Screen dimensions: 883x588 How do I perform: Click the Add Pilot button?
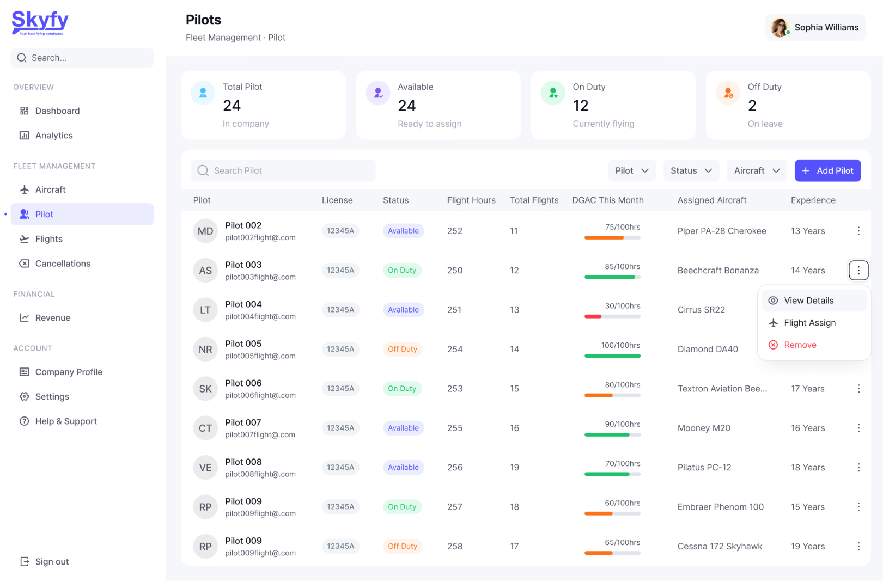[x=827, y=171]
